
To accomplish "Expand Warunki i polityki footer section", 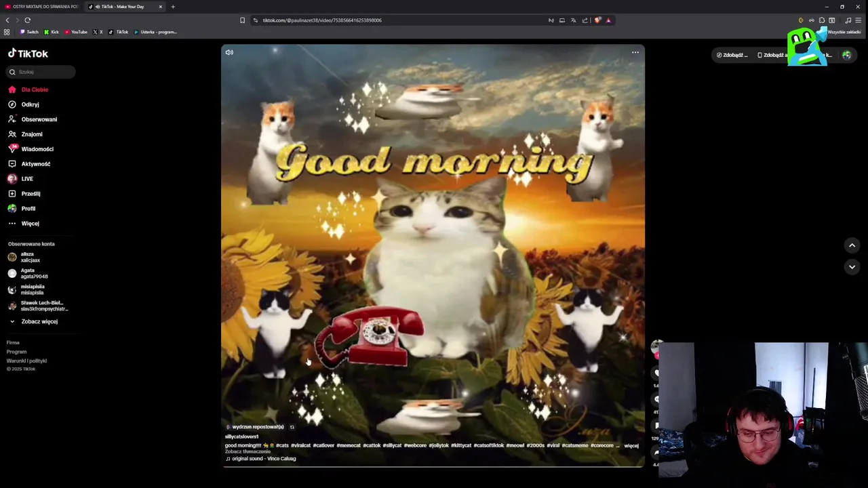I will pos(26,361).
